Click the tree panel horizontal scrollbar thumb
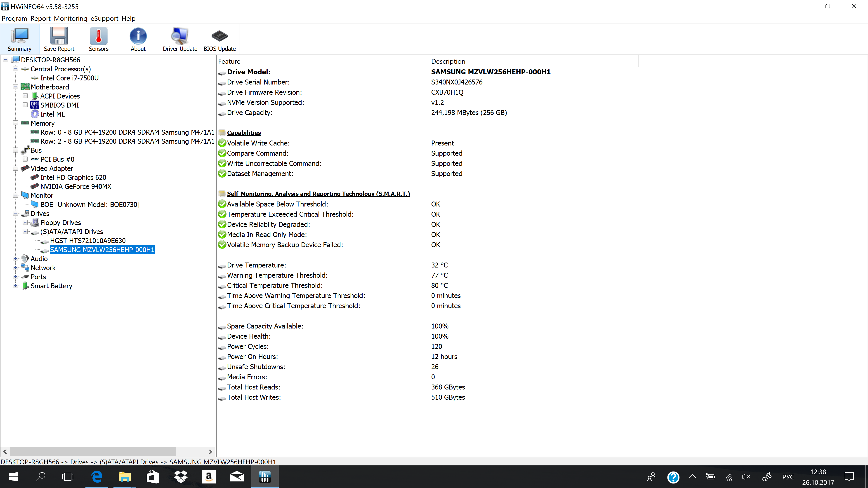The image size is (868, 488). pos(93,451)
